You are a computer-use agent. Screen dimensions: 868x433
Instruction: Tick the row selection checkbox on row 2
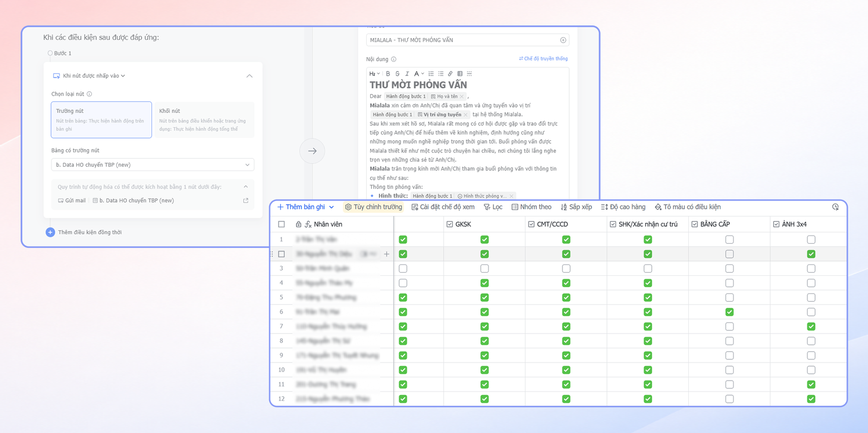click(281, 254)
